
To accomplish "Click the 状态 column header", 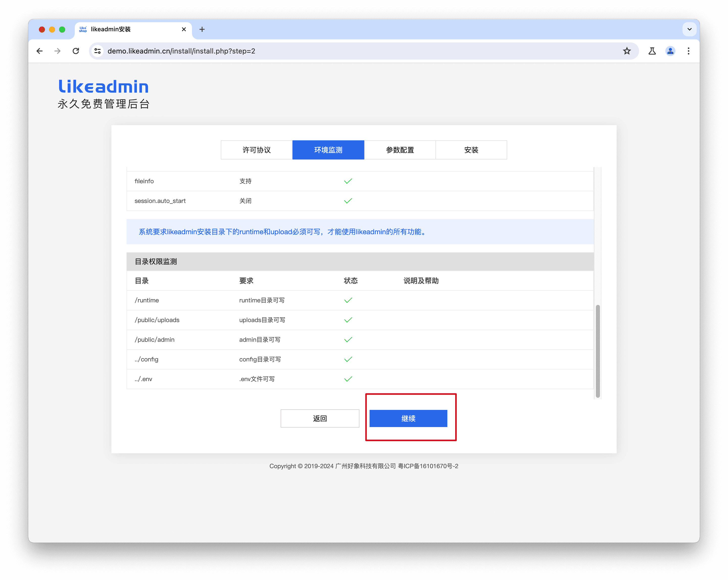I will click(x=351, y=281).
